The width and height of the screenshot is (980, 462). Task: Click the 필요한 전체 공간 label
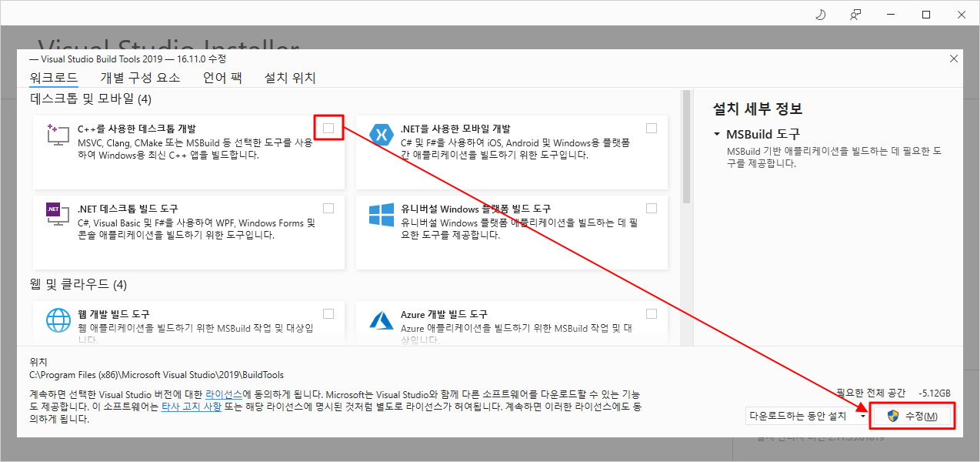click(x=871, y=393)
